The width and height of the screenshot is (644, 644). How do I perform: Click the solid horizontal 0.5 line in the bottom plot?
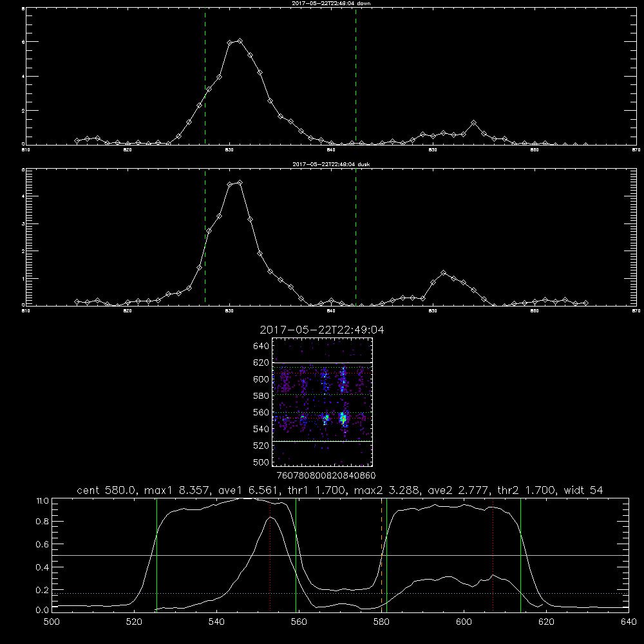[x=341, y=555]
